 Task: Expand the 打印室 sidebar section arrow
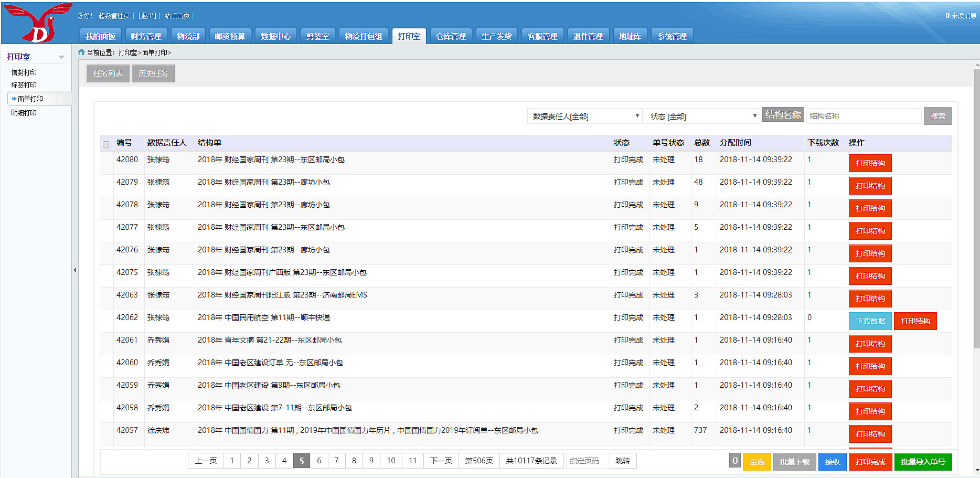61,57
